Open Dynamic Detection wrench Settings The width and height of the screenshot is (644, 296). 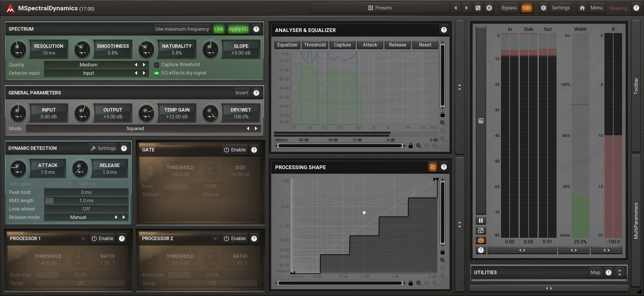103,148
